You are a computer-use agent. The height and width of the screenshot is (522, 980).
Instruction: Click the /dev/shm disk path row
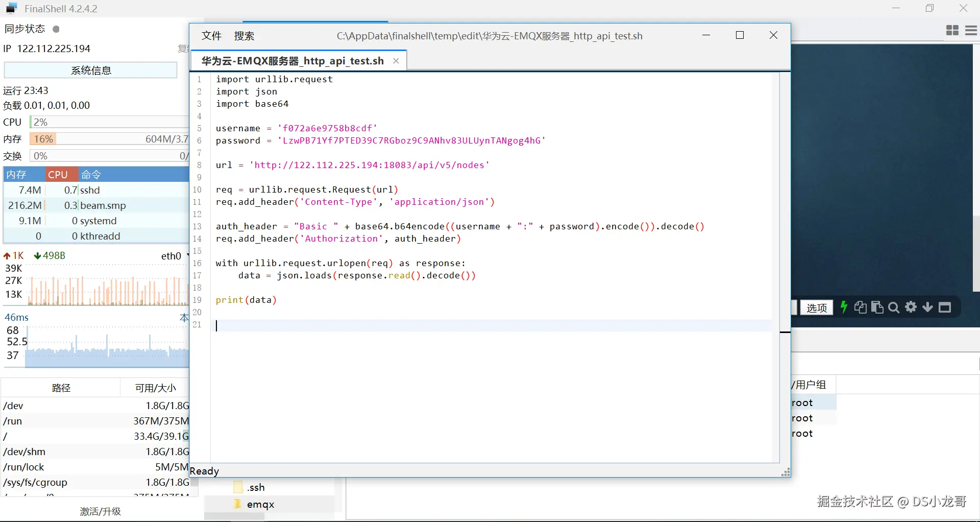95,452
